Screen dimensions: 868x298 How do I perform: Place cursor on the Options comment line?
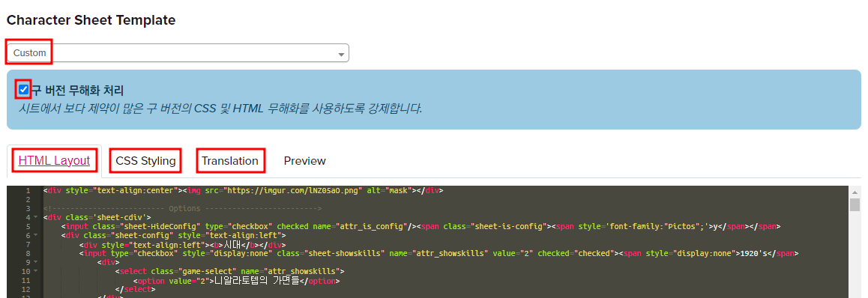[183, 208]
